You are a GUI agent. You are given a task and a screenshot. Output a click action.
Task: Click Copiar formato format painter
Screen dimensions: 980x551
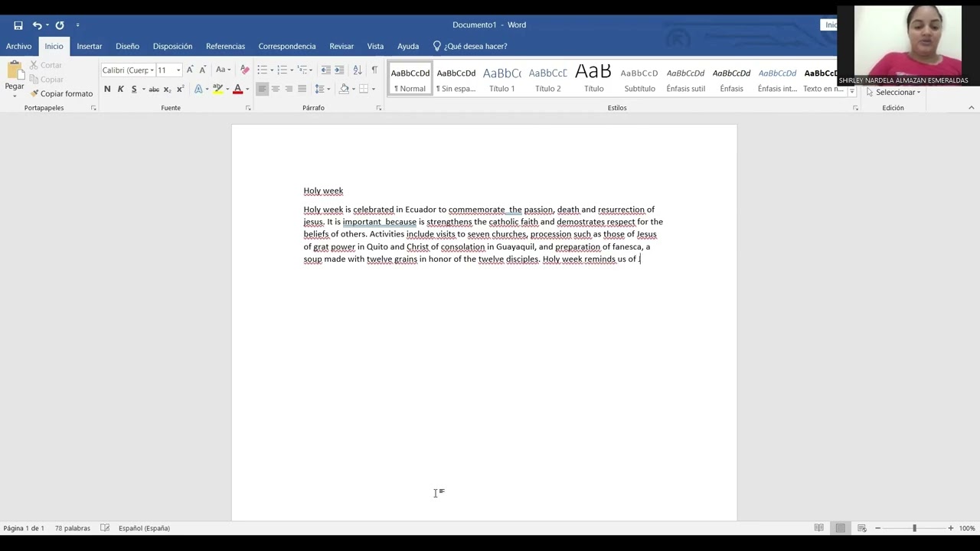(61, 93)
